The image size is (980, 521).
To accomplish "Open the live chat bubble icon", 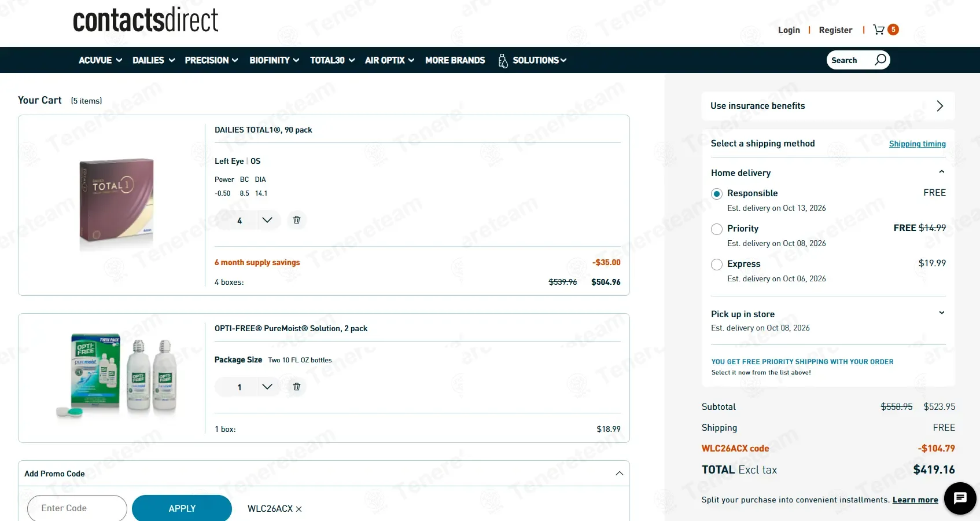I will [960, 498].
